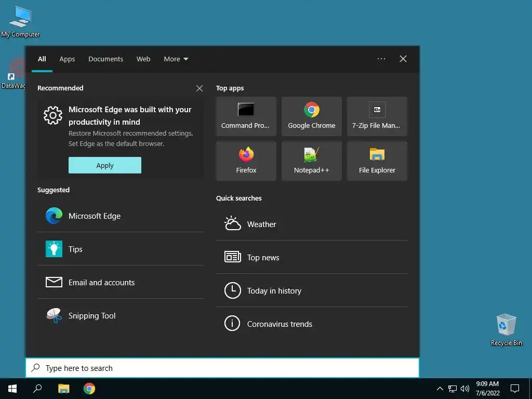Viewport: 532px width, 399px height.
Task: Launch the Snipping Tool suggestion
Action: point(121,315)
